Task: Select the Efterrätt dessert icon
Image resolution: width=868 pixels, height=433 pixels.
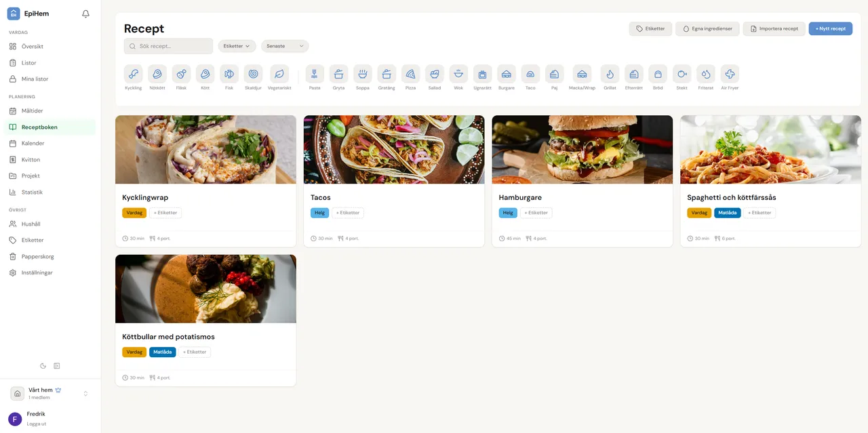Action: [x=633, y=74]
